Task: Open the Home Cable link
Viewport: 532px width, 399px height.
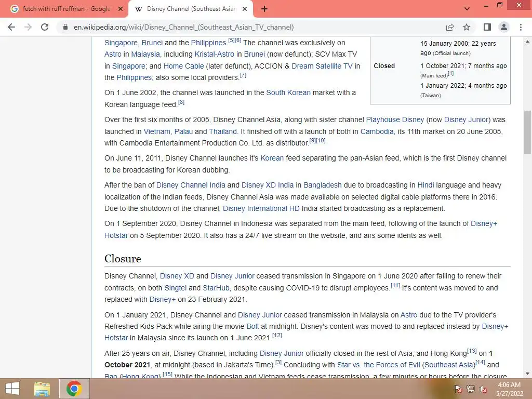Action: point(183,66)
